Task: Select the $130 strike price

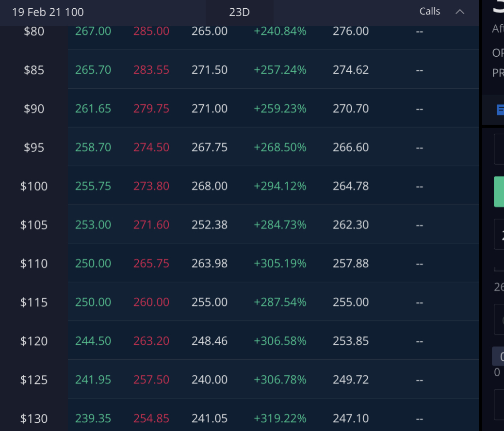Action: (34, 418)
